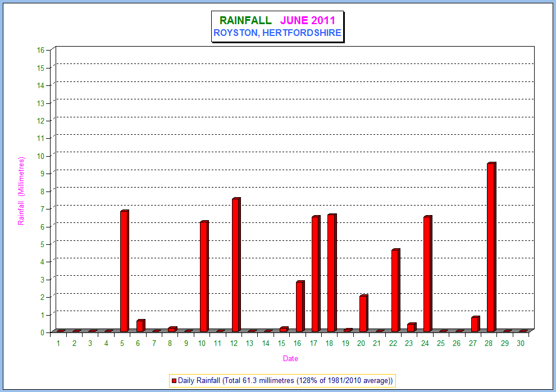Click the 16 value on the y-axis
556x392 pixels.
click(x=40, y=50)
